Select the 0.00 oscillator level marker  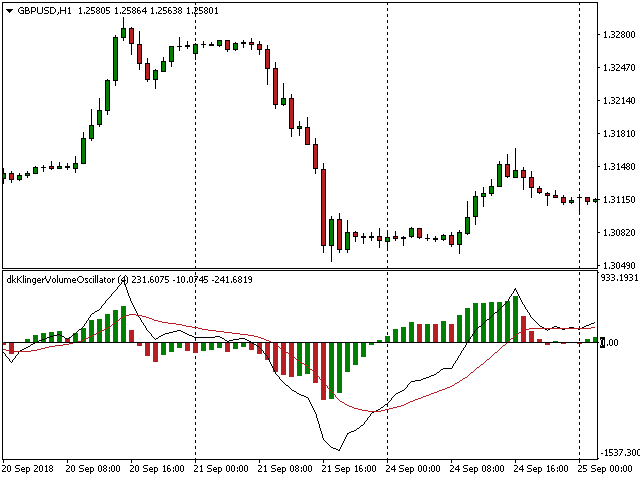tap(612, 343)
